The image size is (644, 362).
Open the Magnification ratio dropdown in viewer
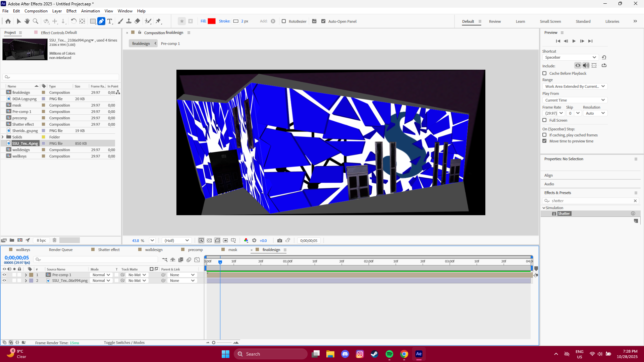click(x=152, y=240)
